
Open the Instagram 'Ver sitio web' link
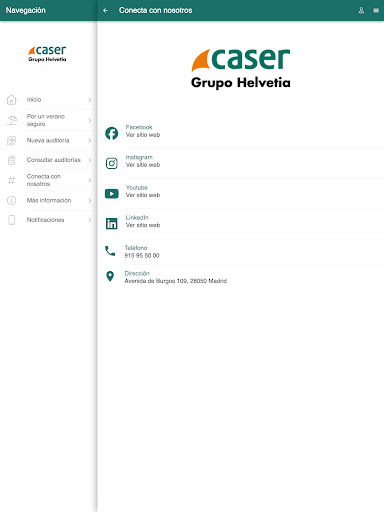click(x=143, y=165)
